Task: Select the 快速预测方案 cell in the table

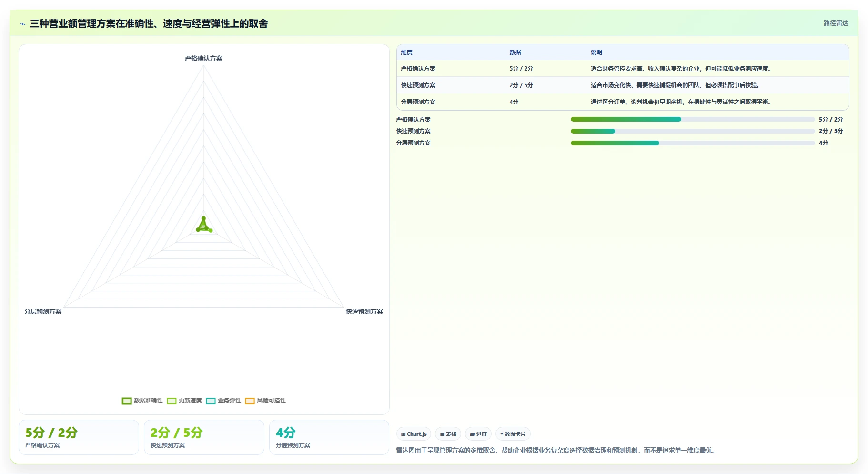Action: tap(418, 85)
